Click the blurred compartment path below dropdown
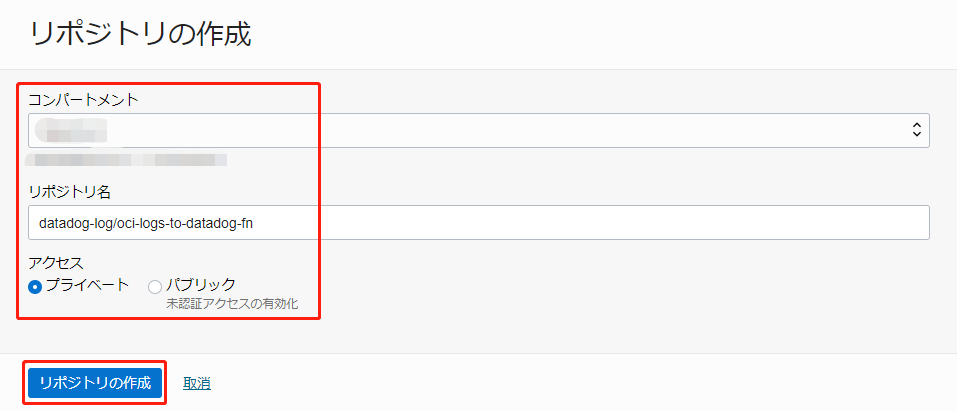 coord(127,159)
